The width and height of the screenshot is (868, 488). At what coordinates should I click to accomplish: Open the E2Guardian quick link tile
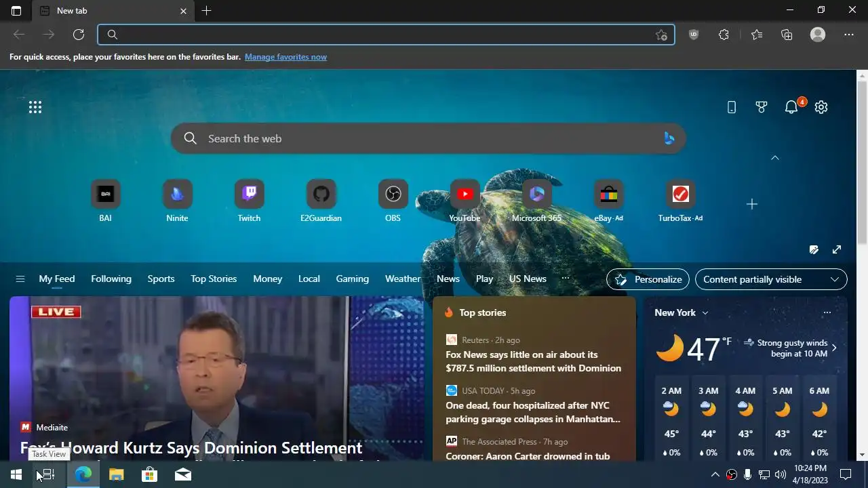pos(321,201)
